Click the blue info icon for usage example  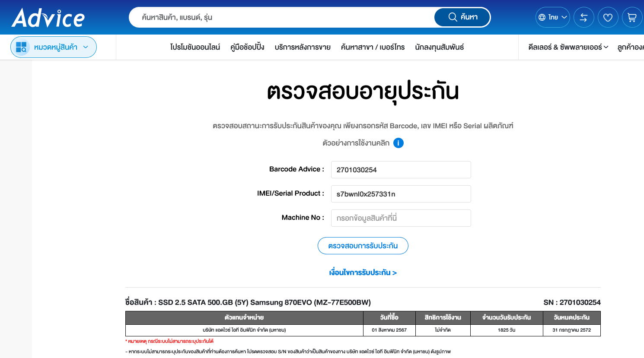click(399, 143)
